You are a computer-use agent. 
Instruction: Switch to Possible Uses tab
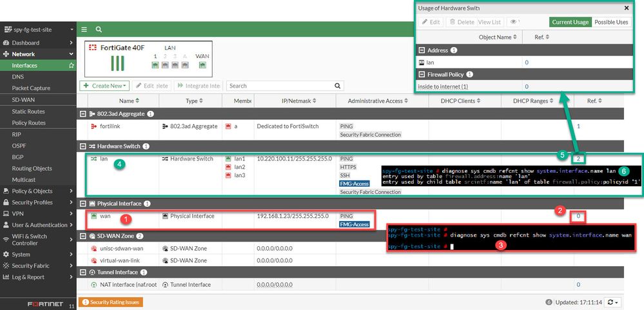click(x=611, y=22)
